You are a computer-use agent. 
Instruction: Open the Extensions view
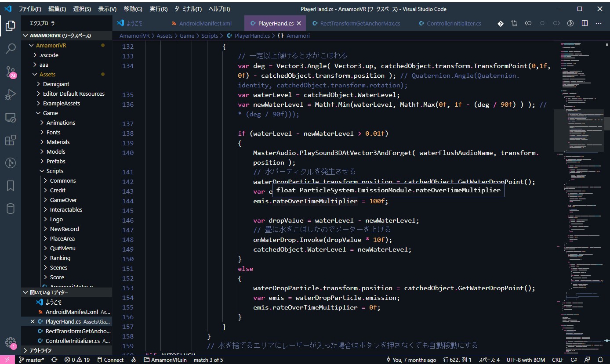click(x=11, y=140)
